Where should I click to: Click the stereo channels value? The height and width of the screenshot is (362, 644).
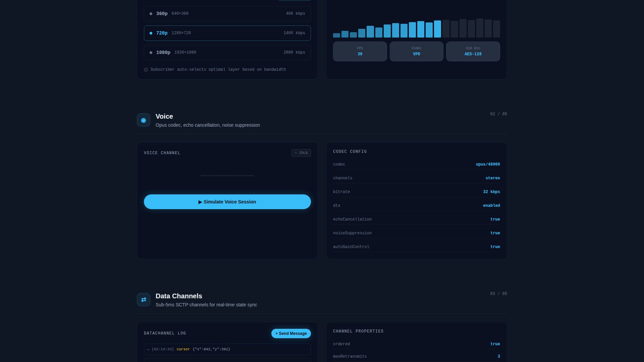(493, 178)
